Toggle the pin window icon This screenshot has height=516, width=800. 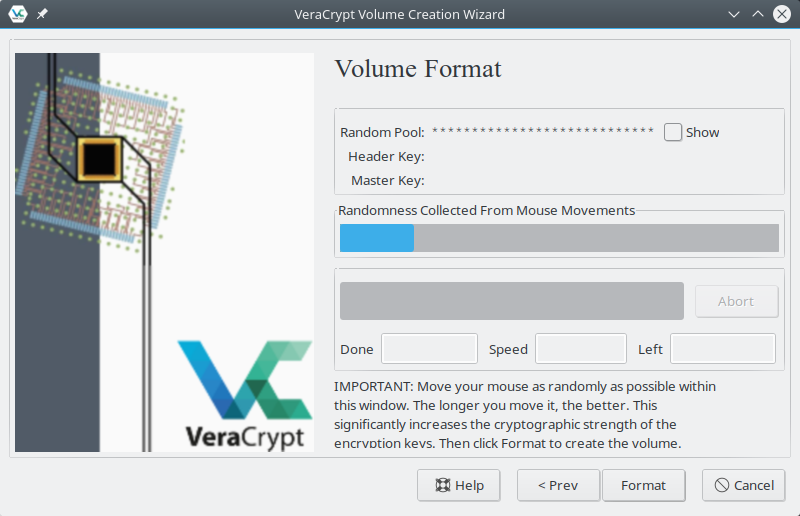tap(42, 15)
